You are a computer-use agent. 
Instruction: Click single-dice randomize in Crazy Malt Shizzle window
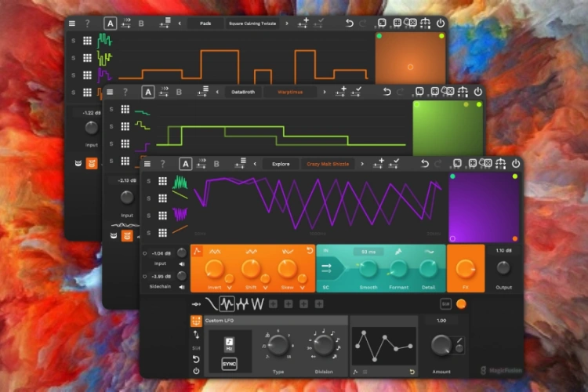pyautogui.click(x=457, y=164)
